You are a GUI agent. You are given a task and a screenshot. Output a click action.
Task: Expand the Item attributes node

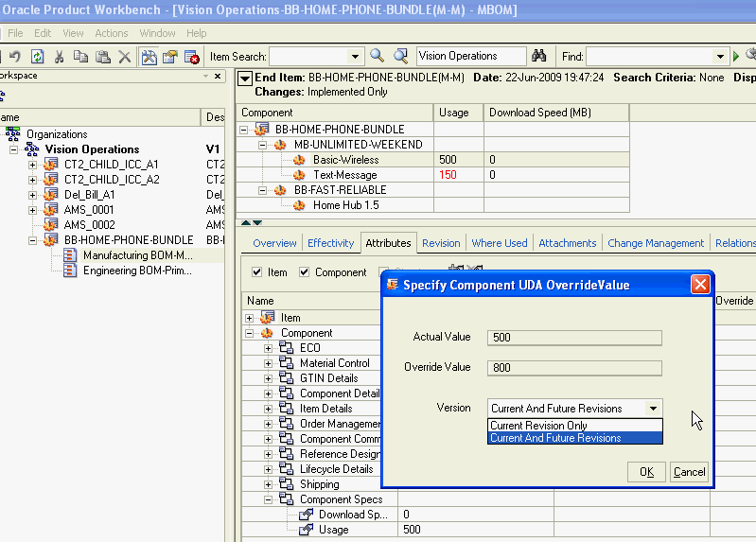(x=249, y=318)
